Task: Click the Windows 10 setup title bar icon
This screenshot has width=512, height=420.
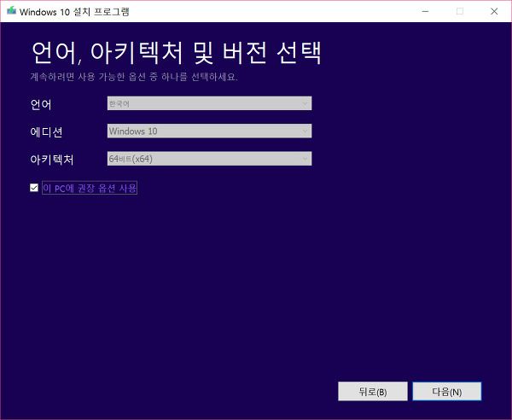Action: pos(12,11)
